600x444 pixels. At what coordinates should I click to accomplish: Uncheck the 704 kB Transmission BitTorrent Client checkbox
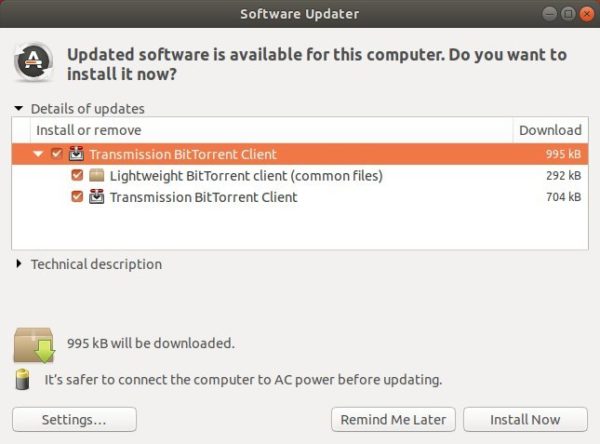[x=77, y=197]
